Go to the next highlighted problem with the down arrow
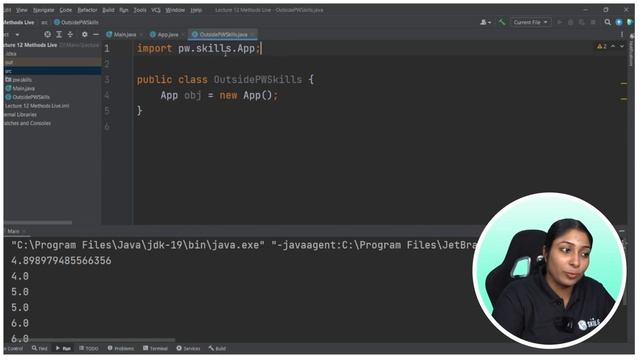The image size is (640, 360). [x=622, y=47]
